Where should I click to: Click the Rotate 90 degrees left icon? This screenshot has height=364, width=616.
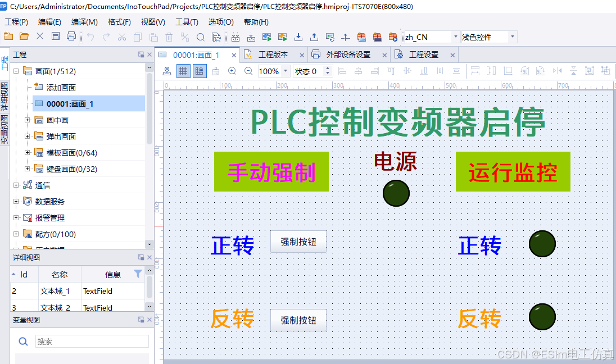tap(524, 71)
